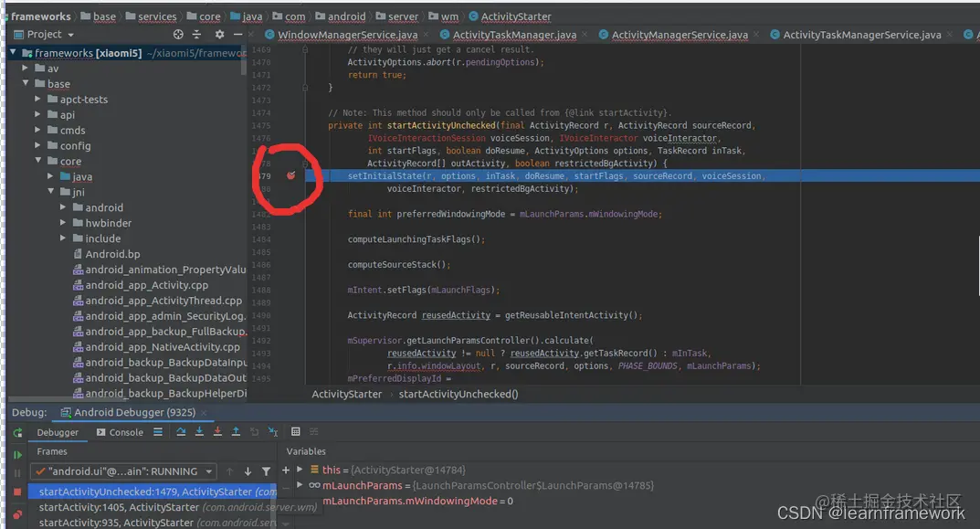The image size is (980, 529).
Task: Expand the config folder arrow
Action: [x=37, y=145]
